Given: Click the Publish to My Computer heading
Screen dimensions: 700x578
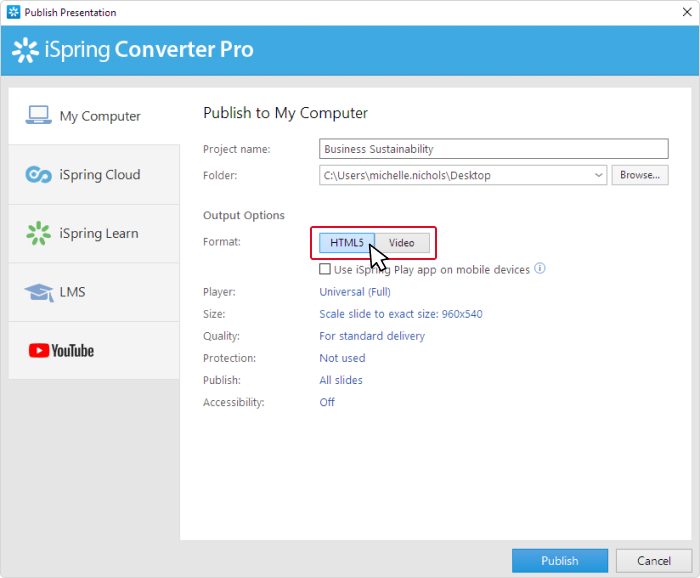Looking at the screenshot, I should [x=285, y=113].
